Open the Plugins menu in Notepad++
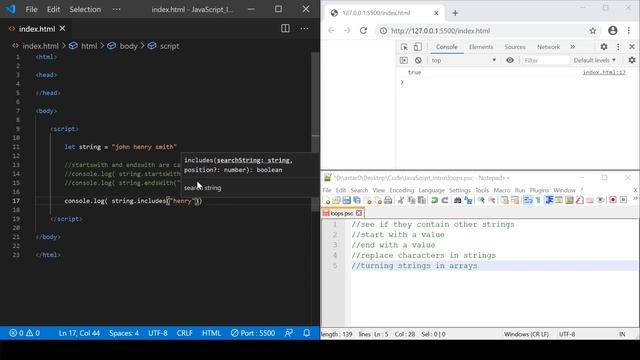 (539, 190)
